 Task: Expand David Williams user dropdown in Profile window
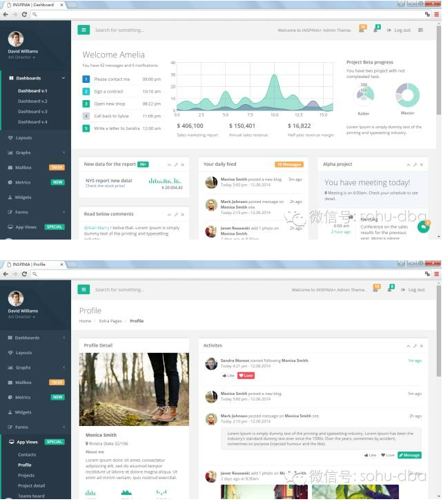click(21, 317)
